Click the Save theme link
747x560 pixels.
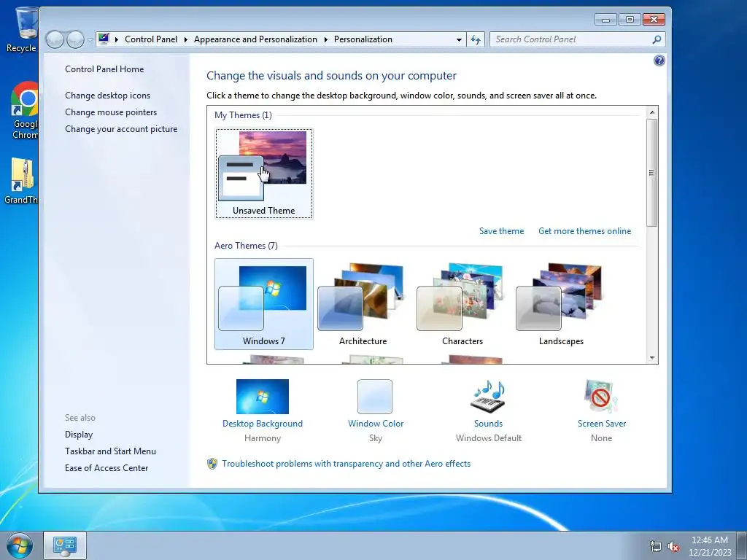point(501,231)
